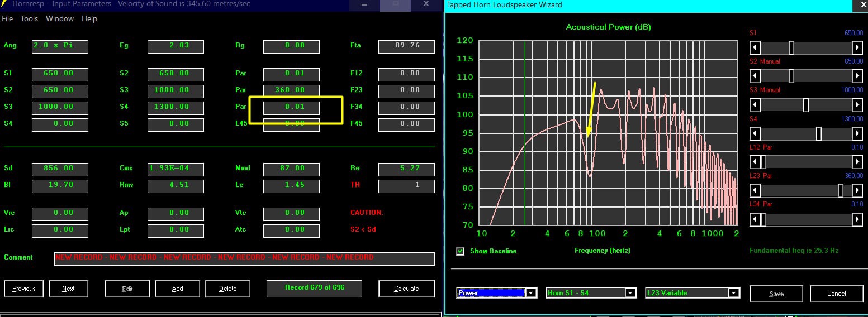Click the L12 Par slider right arrow
The height and width of the screenshot is (317, 868).
(857, 162)
